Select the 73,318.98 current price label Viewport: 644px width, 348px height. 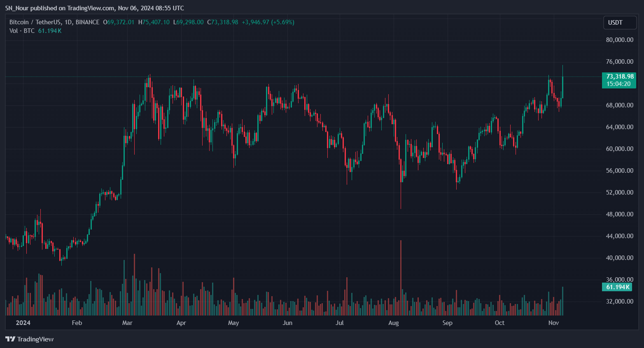point(619,77)
